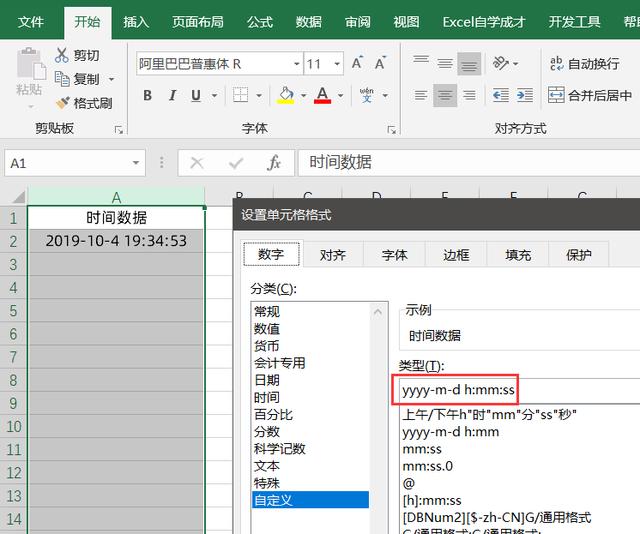This screenshot has height=534, width=640.
Task: Open clipboard group dialog launcher
Action: click(x=119, y=130)
